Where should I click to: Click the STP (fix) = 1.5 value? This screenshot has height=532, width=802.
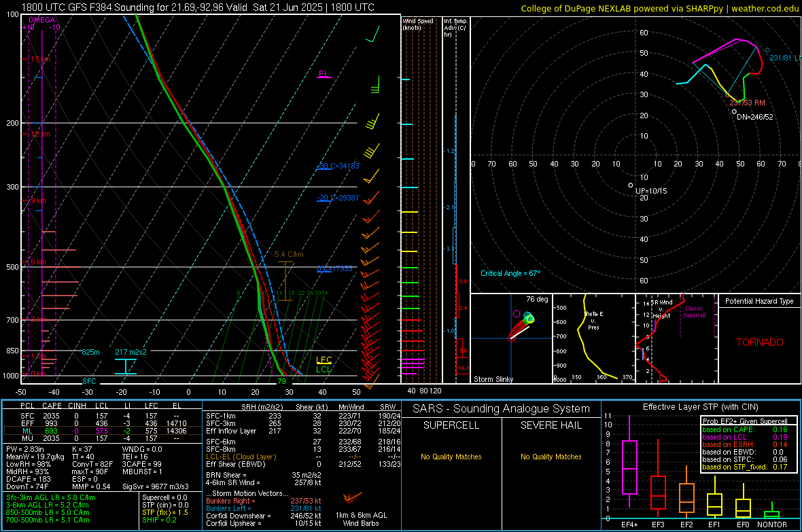(x=165, y=512)
